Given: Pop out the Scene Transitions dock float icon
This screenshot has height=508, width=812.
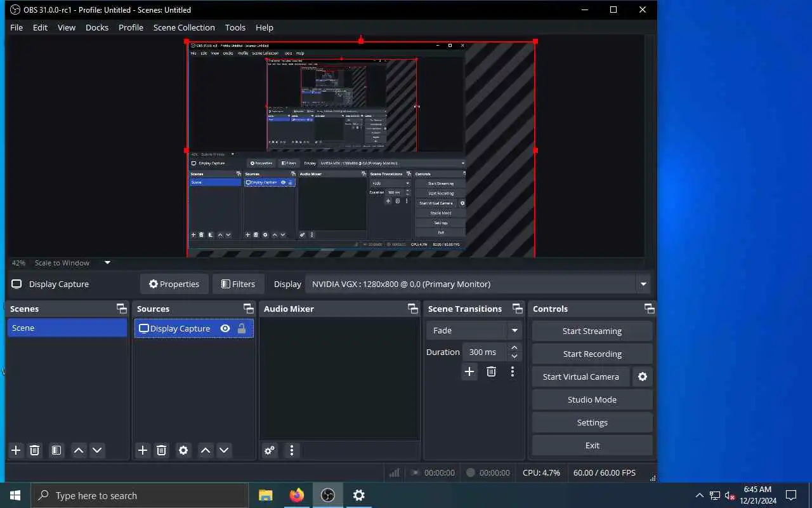Looking at the screenshot, I should coord(518,309).
